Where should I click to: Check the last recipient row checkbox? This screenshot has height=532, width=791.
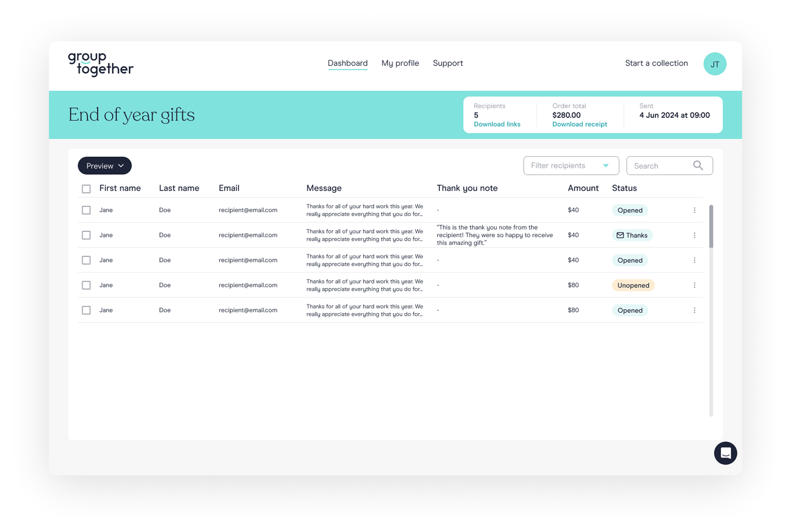click(86, 310)
